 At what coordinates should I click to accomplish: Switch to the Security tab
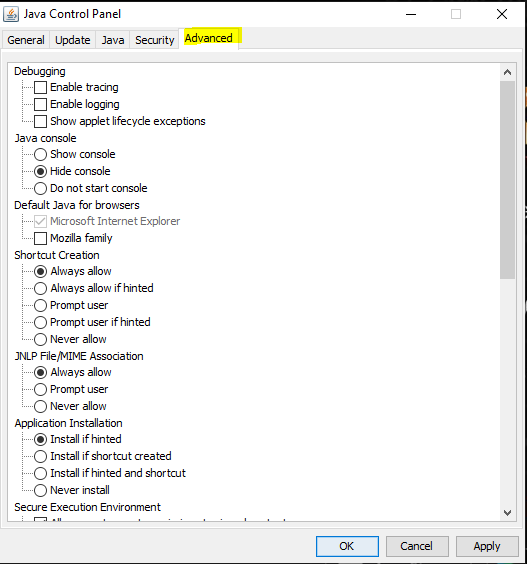(154, 40)
